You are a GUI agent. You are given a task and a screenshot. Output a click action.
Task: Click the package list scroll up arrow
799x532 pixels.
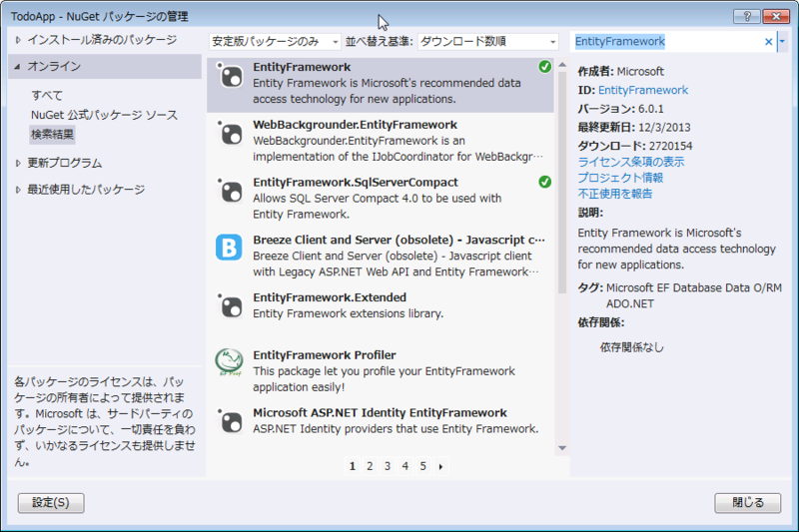[x=562, y=65]
